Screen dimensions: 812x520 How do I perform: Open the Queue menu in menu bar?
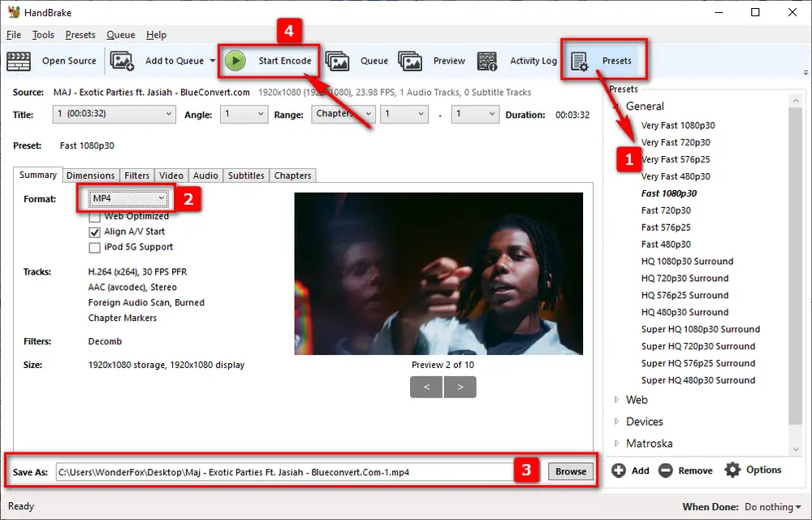click(x=121, y=35)
